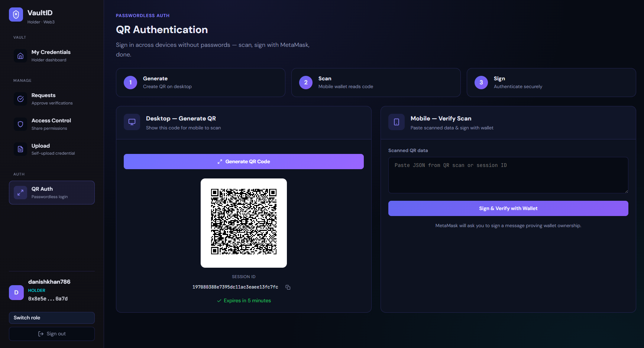Click the Expires in 5 minutes text
This screenshot has height=348, width=644.
click(x=247, y=301)
